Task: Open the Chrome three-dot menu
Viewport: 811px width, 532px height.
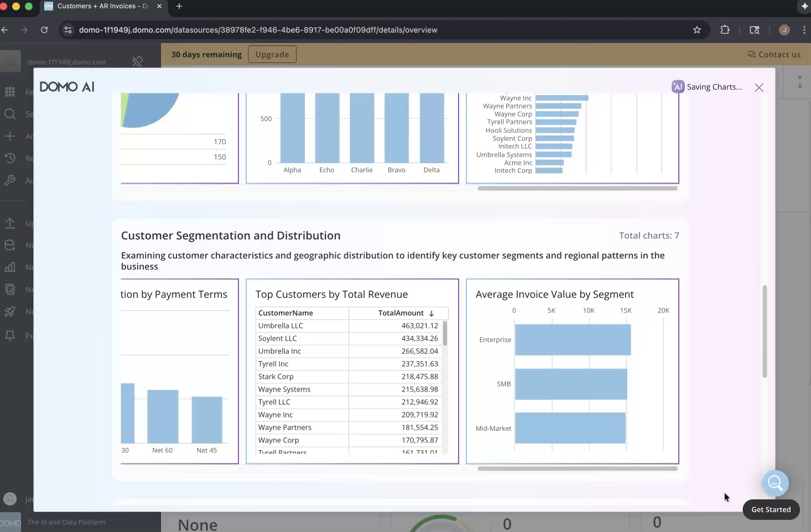Action: click(x=804, y=30)
